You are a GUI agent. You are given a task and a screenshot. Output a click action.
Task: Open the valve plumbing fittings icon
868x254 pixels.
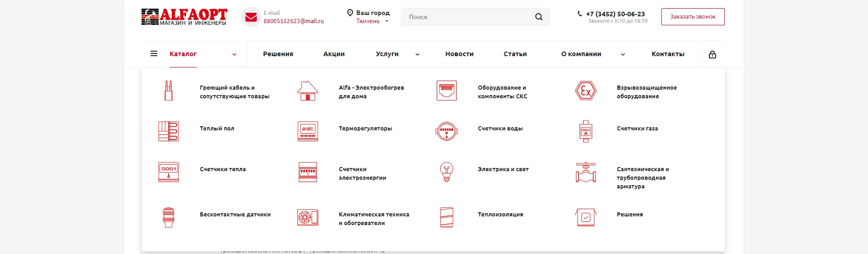click(585, 173)
